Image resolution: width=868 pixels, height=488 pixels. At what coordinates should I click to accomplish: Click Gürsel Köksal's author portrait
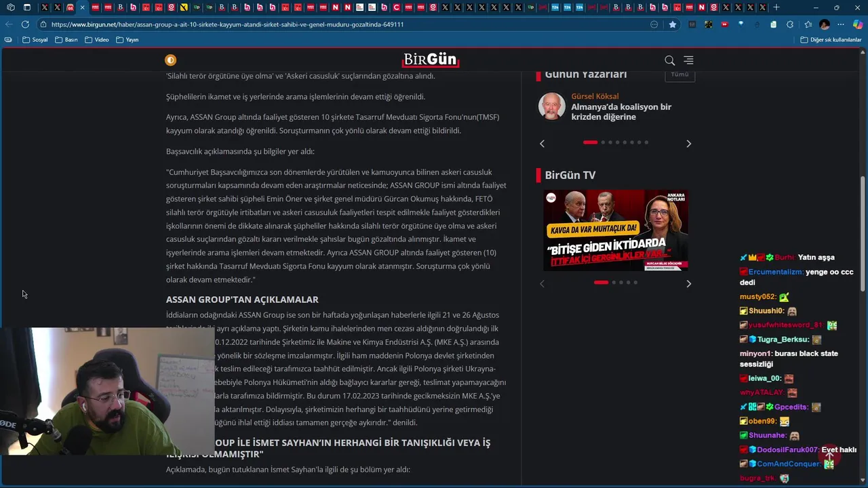click(x=551, y=106)
